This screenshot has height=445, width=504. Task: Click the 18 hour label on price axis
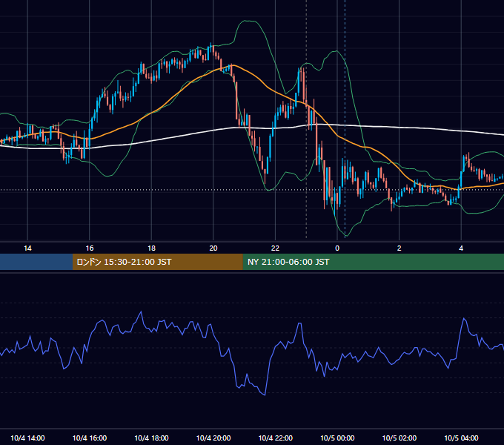pos(151,248)
